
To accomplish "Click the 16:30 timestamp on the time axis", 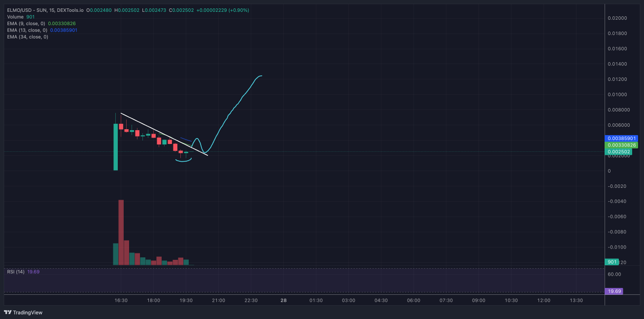I will point(121,301).
